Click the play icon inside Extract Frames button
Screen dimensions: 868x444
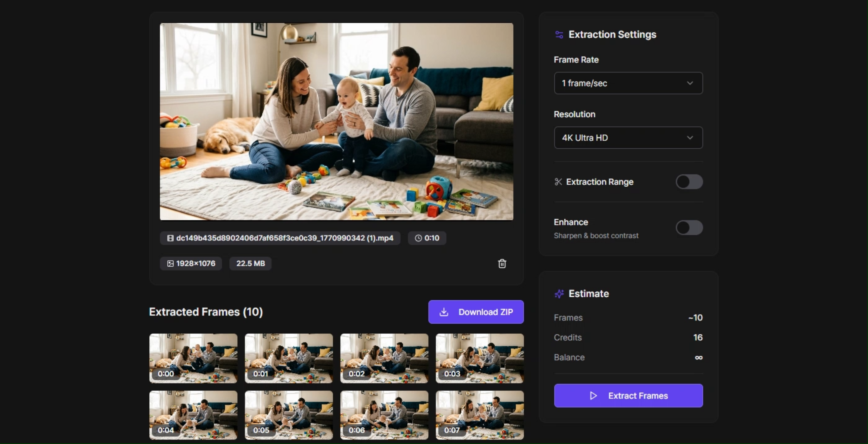tap(593, 396)
